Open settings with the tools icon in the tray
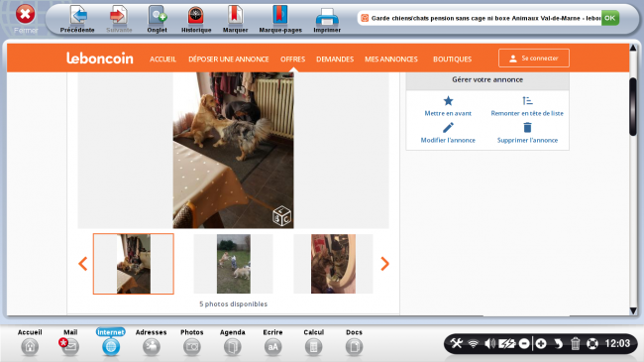 pos(457,343)
